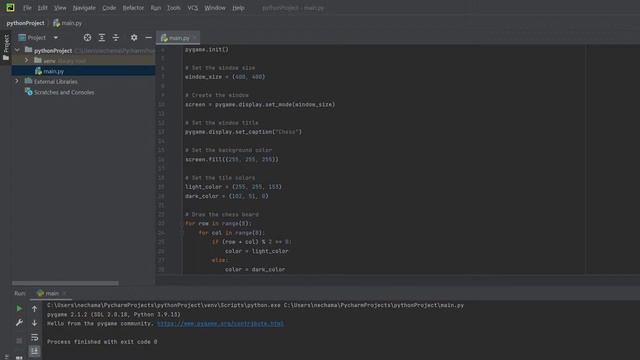Click the horizontal scrollbar of Project panel

(x=65, y=283)
